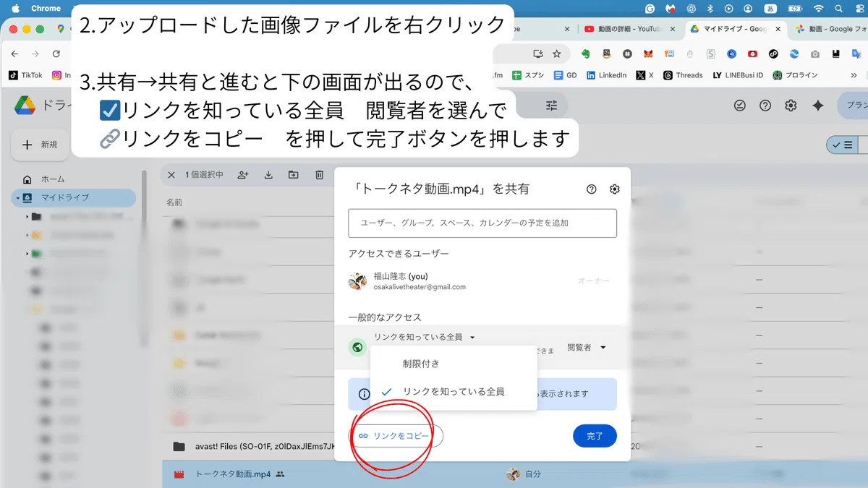Open Gemini sparkle icon in Drive header
Screen dimensions: 868x488
pos(817,106)
